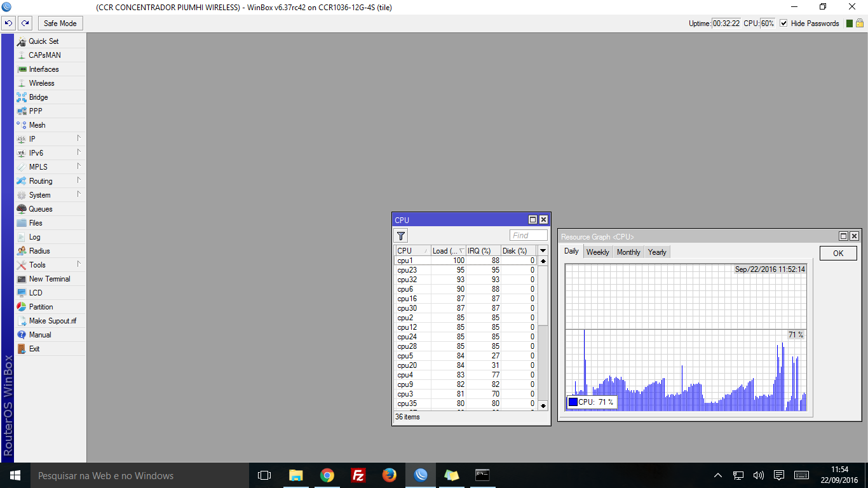Click the Windows taskbar search box
The height and width of the screenshot is (488, 868).
click(140, 475)
